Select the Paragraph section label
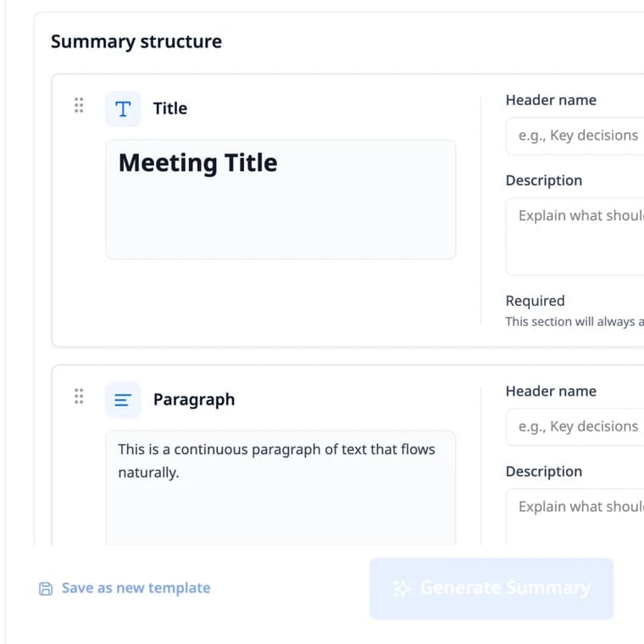644x644 pixels. 194,400
